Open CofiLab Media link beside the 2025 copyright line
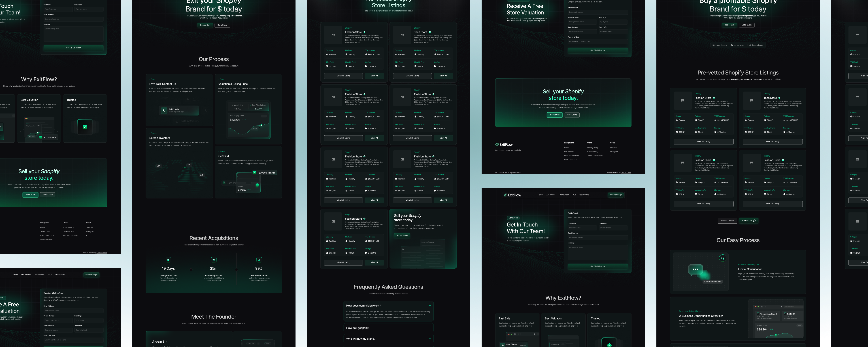 (626, 173)
